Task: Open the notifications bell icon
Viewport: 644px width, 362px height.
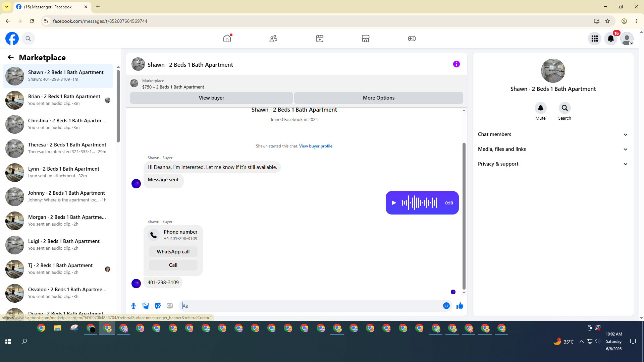Action: [611, 39]
